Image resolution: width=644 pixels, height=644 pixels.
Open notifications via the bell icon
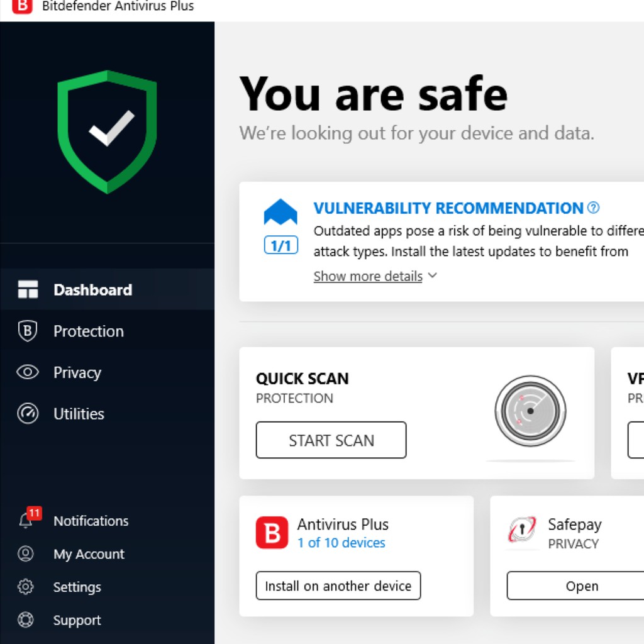(x=26, y=521)
